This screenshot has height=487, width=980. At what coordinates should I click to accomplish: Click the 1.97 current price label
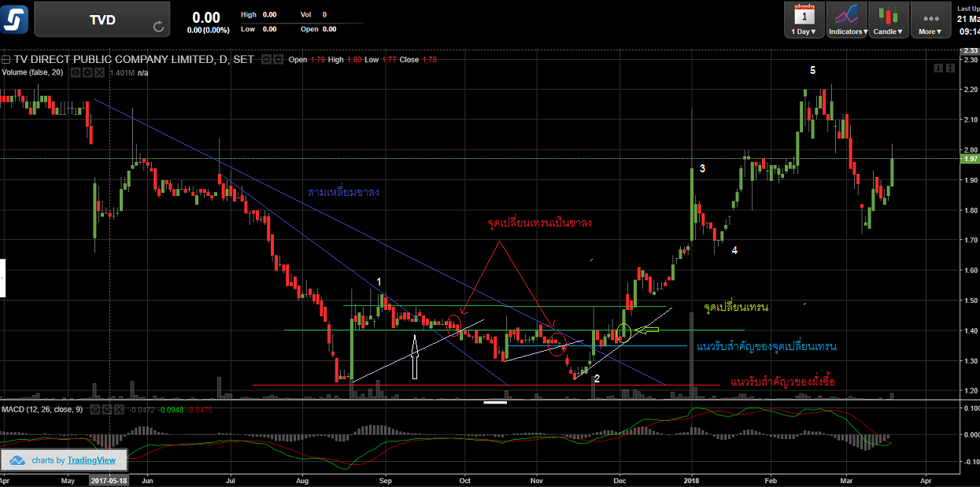pyautogui.click(x=970, y=159)
